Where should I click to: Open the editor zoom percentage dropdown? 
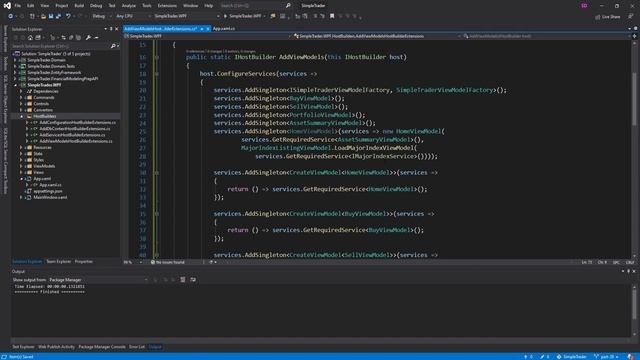[133, 262]
